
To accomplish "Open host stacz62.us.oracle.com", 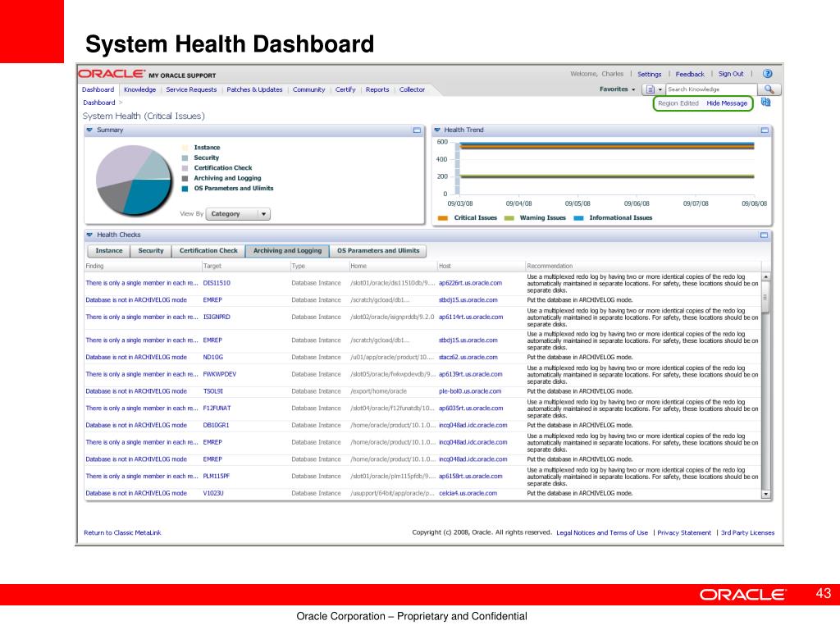I will tap(468, 358).
